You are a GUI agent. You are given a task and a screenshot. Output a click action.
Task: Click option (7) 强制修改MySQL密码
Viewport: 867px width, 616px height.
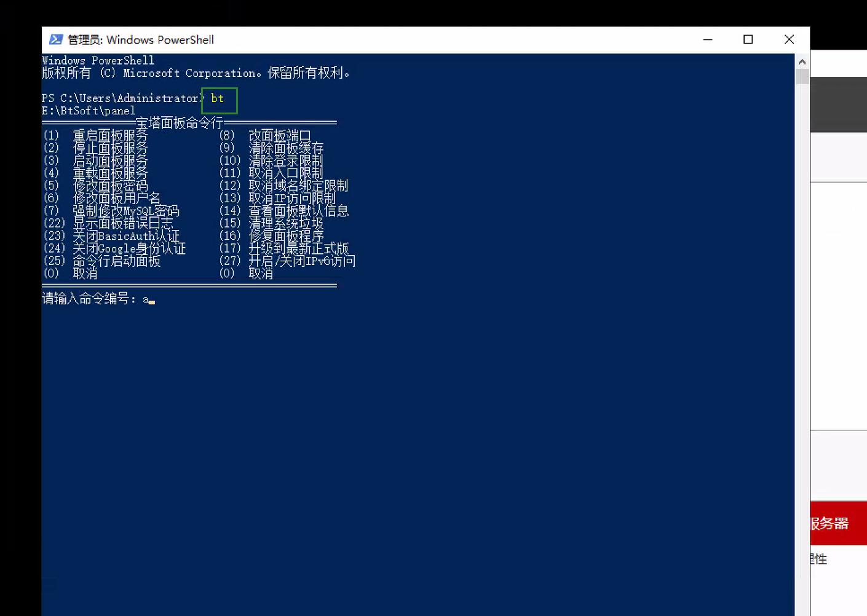tap(111, 211)
